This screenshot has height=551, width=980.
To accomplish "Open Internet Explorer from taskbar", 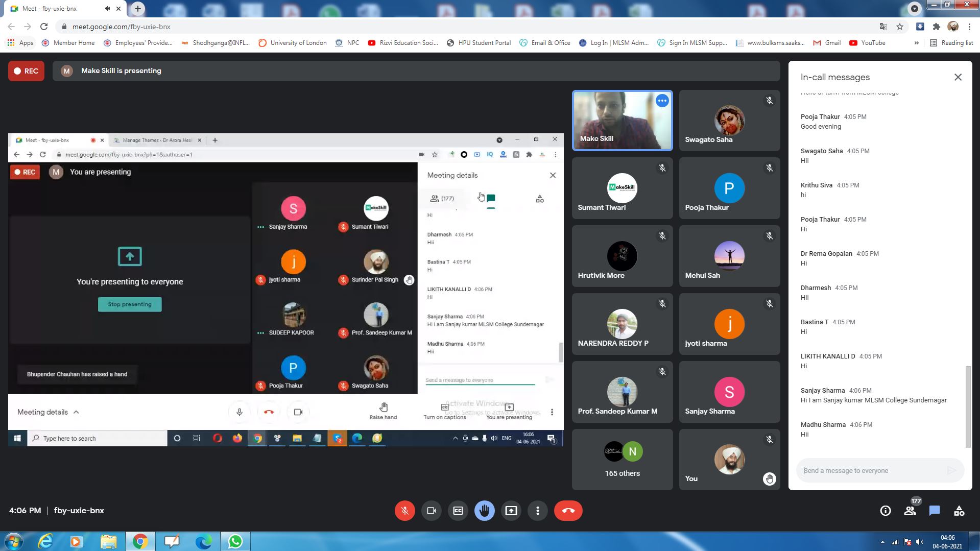I will [x=45, y=541].
